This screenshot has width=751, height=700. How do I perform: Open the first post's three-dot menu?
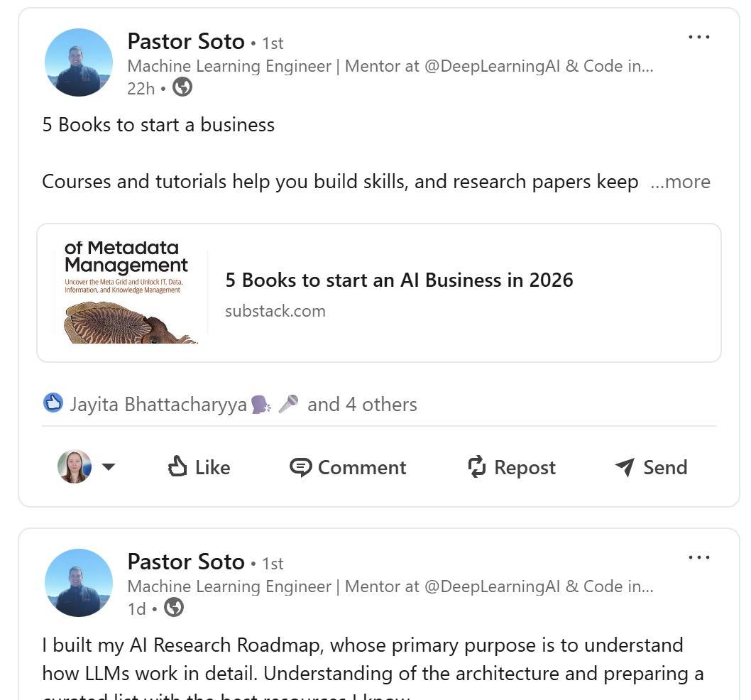pos(698,37)
